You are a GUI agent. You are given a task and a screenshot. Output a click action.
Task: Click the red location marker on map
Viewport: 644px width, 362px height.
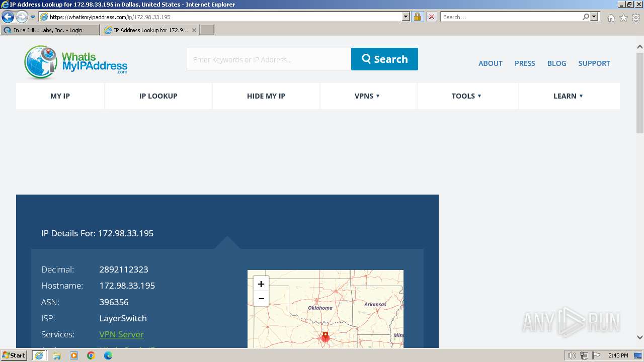(325, 336)
